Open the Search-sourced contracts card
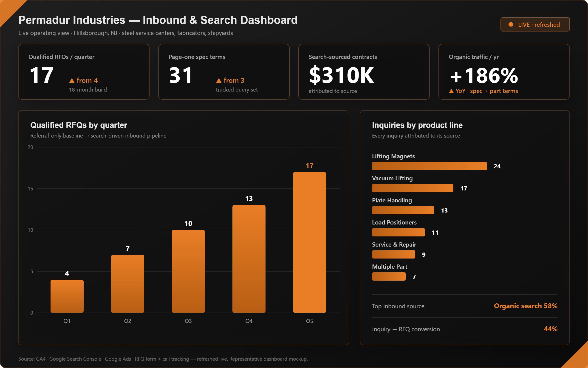Screen dimensions: 588x368 point(364,72)
